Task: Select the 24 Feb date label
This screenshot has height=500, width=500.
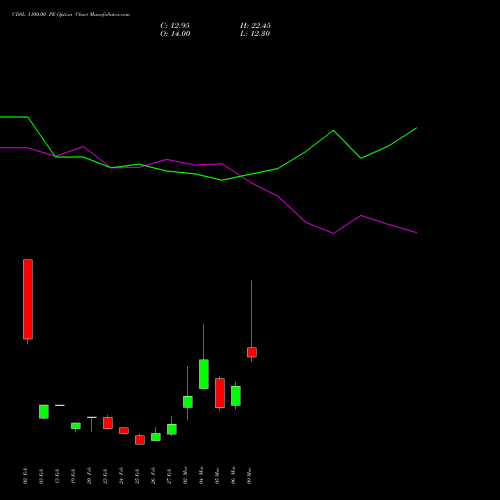Action: (x=121, y=476)
